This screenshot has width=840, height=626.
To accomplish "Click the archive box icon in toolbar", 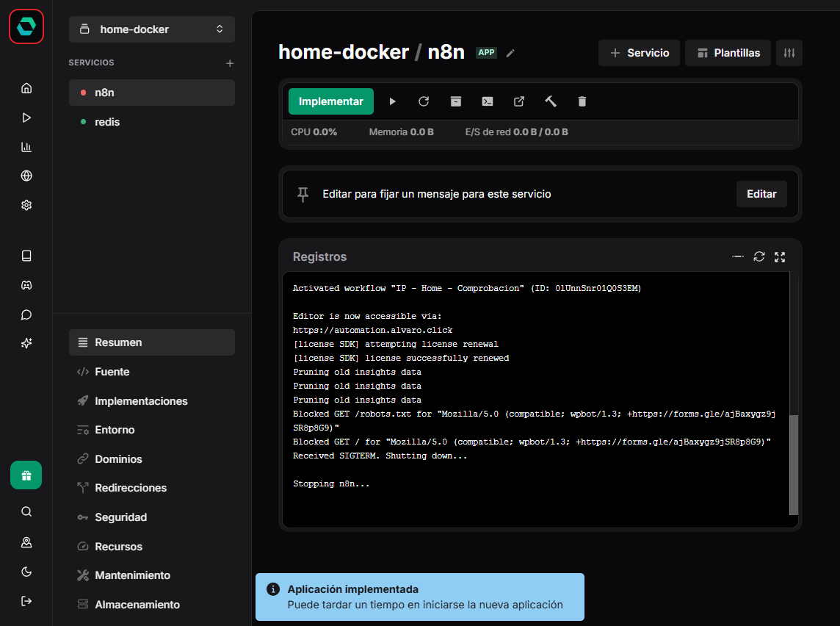I will (x=456, y=101).
